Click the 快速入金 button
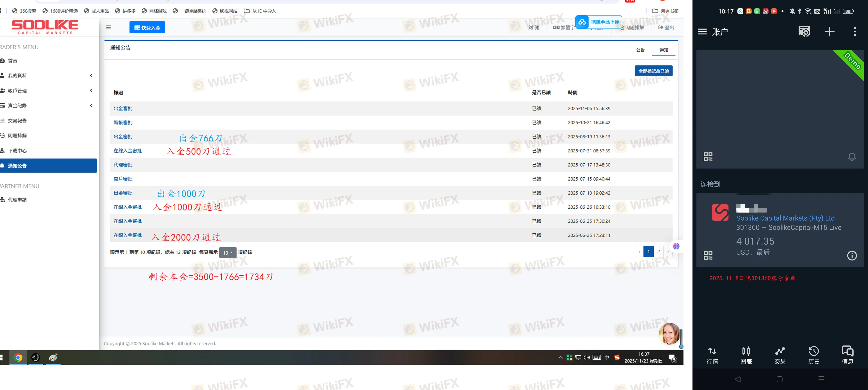The height and width of the screenshot is (390, 868). (x=147, y=28)
